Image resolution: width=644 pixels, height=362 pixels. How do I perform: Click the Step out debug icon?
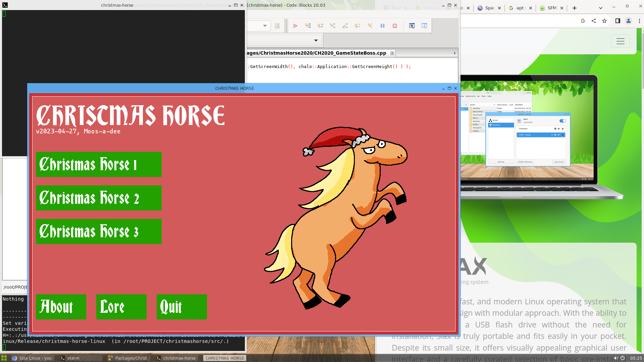click(345, 26)
